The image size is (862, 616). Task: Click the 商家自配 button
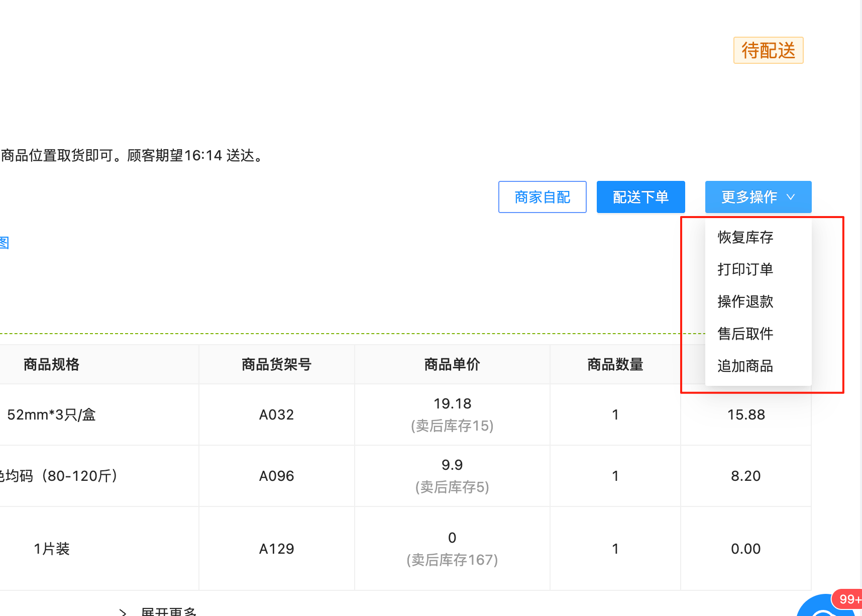pos(542,197)
